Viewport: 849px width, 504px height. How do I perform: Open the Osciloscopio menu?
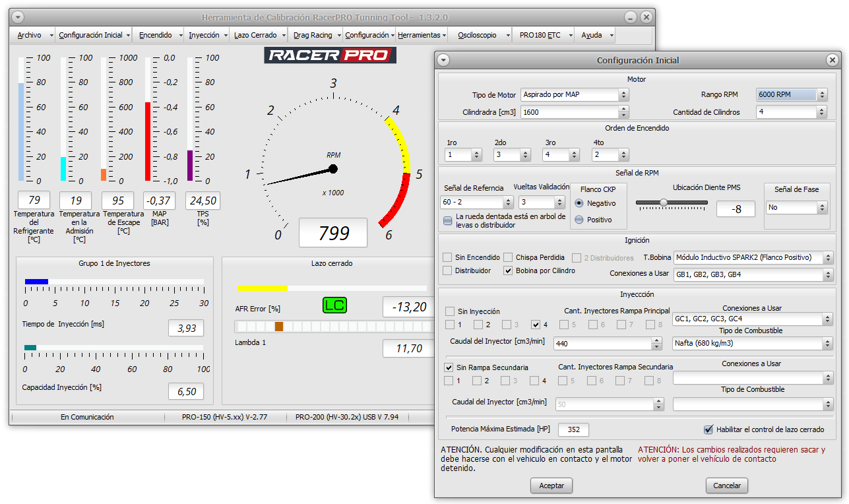click(481, 35)
